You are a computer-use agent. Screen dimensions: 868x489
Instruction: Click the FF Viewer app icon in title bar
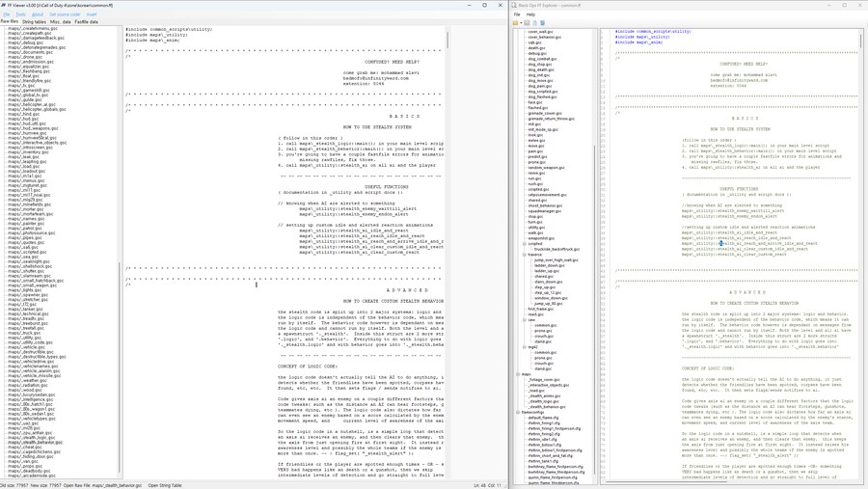pos(4,5)
